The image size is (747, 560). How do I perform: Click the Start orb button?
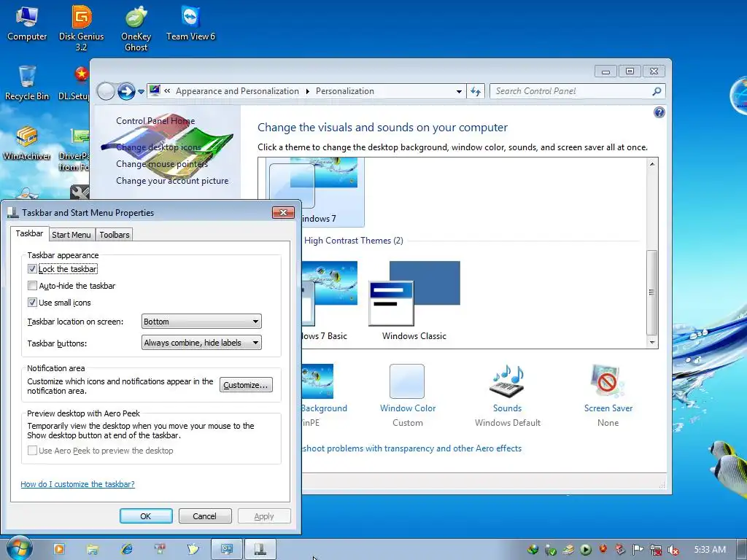19,549
